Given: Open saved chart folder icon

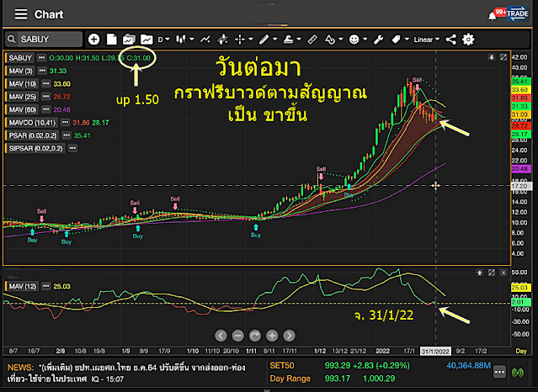Looking at the screenshot, I should [129, 40].
